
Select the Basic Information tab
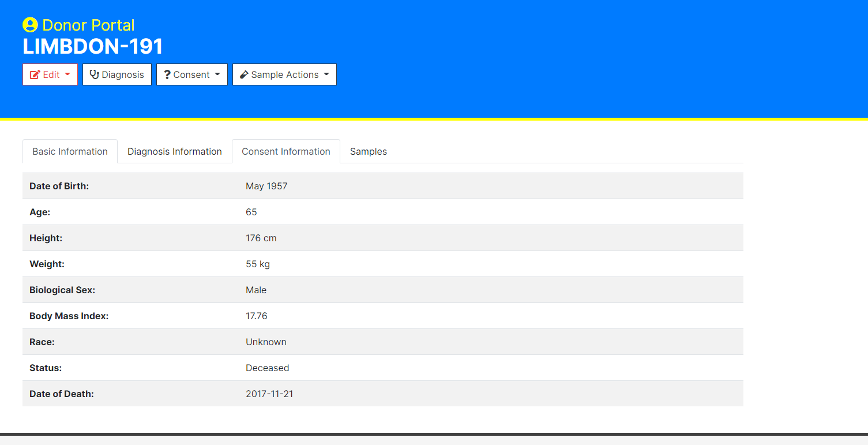coord(70,151)
